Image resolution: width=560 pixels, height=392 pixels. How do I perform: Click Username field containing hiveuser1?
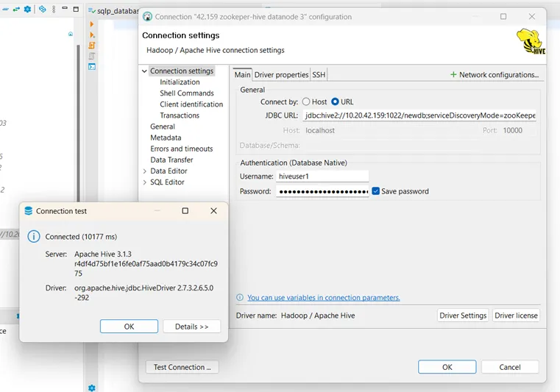coord(322,176)
